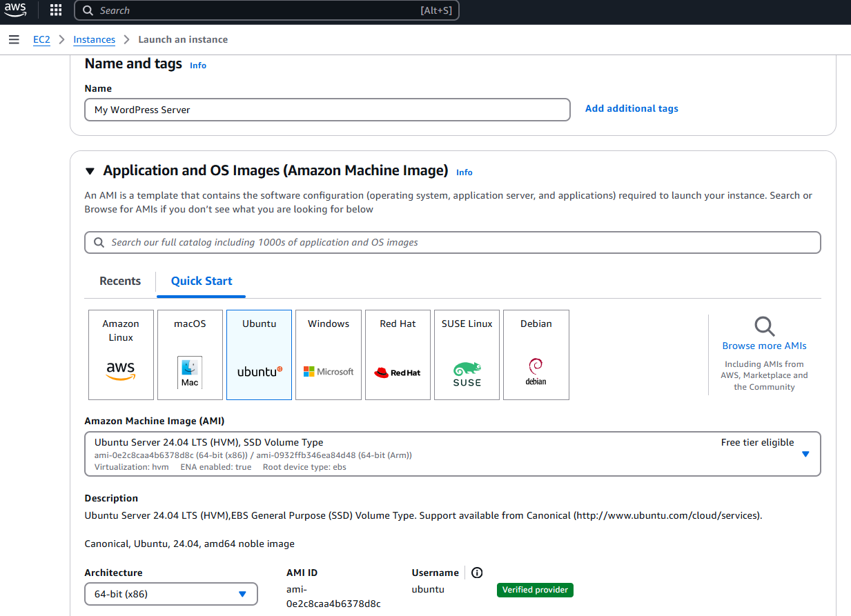Click the 'Description' label
The image size is (851, 616).
click(111, 498)
